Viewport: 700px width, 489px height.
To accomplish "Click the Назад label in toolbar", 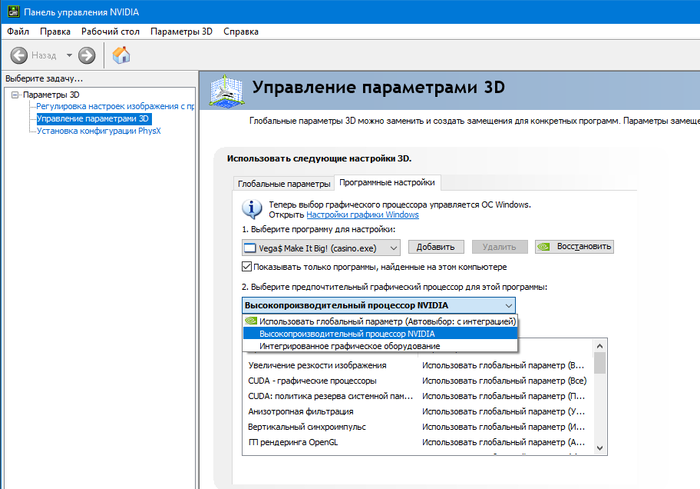I will click(x=44, y=55).
